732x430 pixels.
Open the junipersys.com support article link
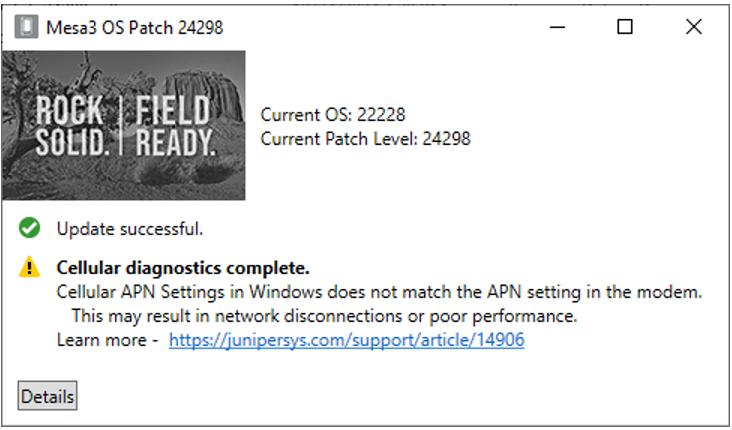point(346,341)
